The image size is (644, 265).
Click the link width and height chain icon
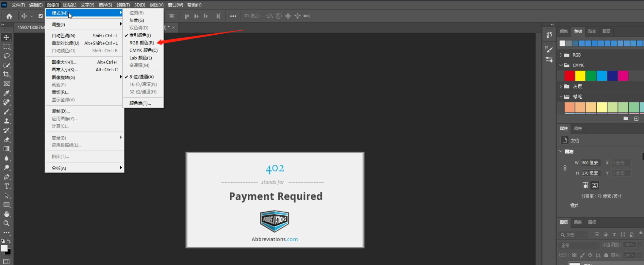pyautogui.click(x=565, y=168)
